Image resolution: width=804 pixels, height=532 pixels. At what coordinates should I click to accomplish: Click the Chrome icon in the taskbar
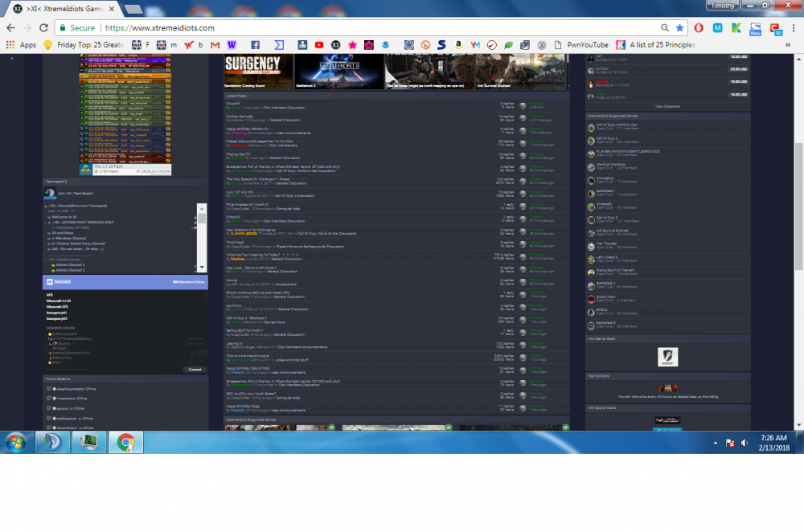[125, 441]
